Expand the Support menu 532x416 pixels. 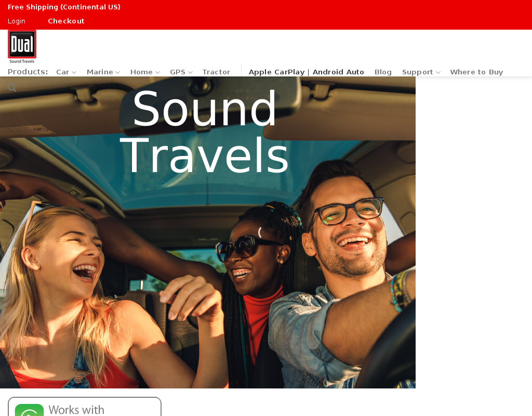(x=421, y=72)
